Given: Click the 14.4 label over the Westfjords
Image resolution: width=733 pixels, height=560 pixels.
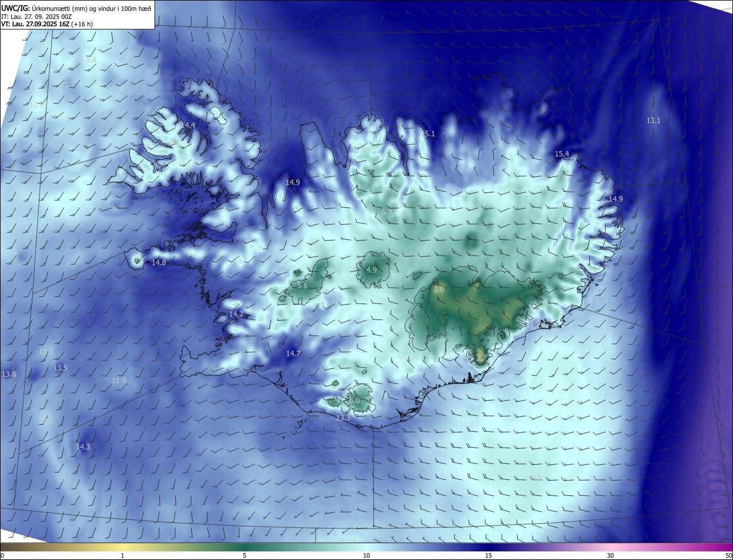Looking at the screenshot, I should tap(188, 125).
